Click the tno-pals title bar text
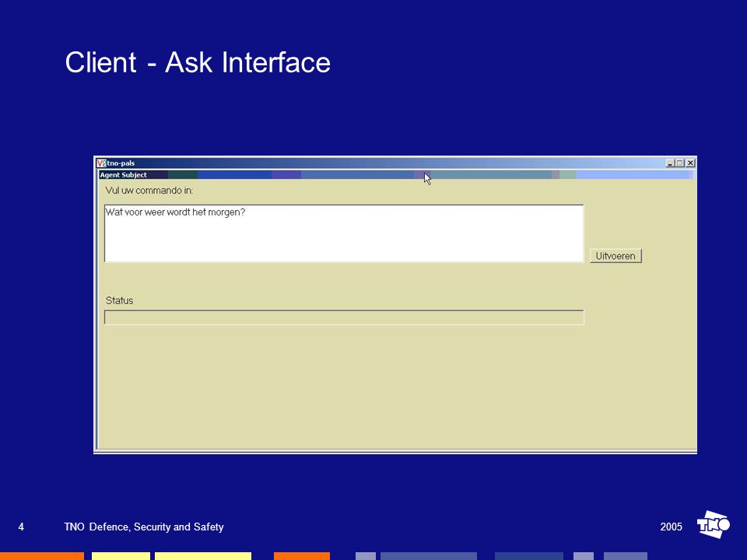The image size is (747, 560). click(x=121, y=163)
